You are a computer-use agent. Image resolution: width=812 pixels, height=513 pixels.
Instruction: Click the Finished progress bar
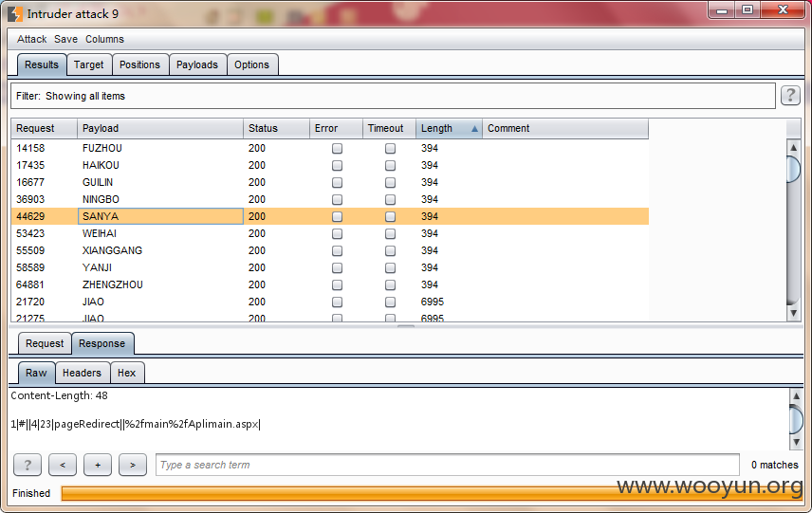tap(432, 493)
